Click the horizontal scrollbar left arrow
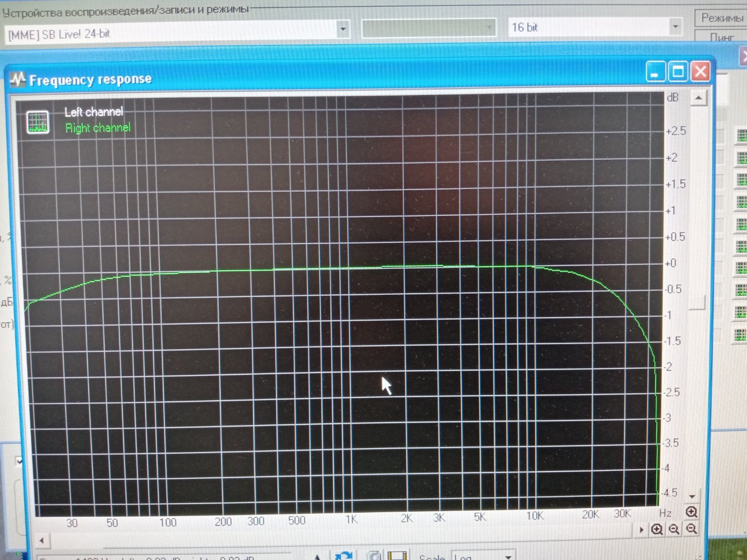Viewport: 747px width, 560px height. pyautogui.click(x=42, y=540)
